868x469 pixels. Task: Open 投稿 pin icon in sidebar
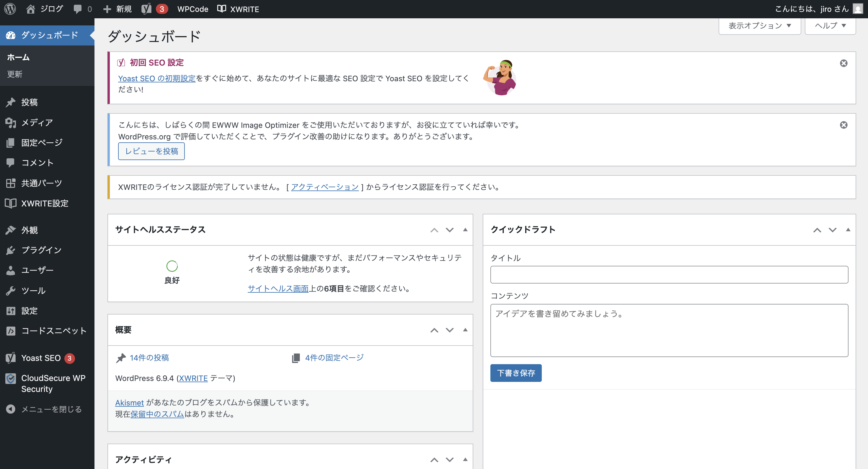(11, 102)
